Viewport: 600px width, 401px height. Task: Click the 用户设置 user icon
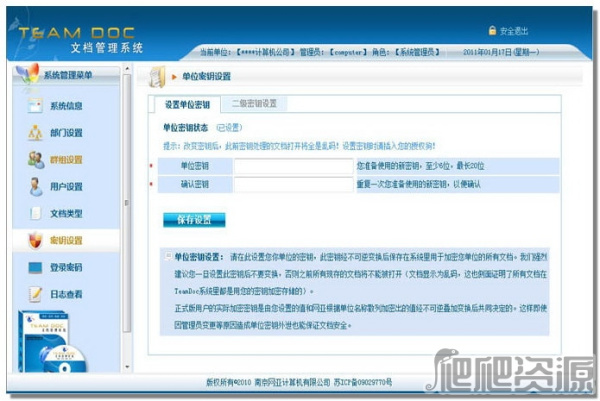point(34,186)
